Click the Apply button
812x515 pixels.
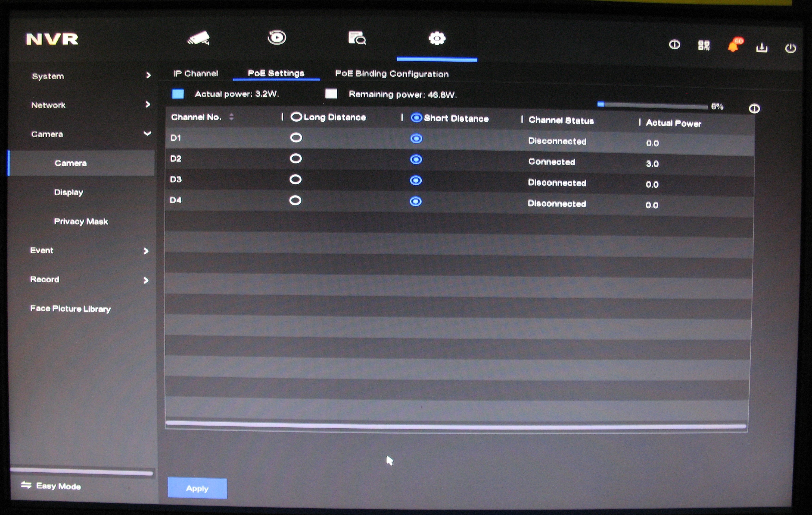[x=197, y=488]
